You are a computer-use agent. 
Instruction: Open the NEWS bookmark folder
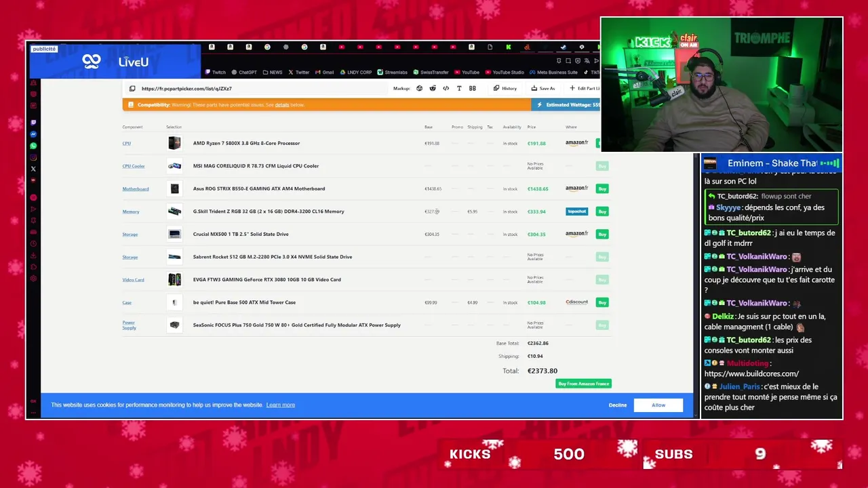coord(272,72)
